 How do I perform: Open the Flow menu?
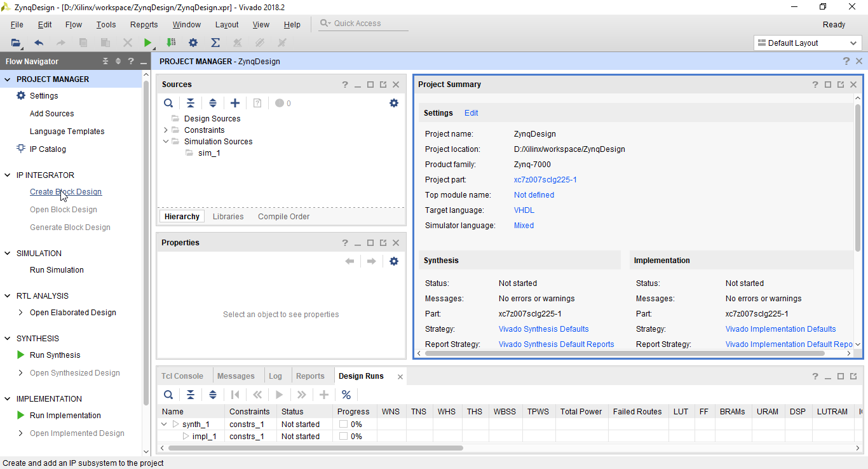[74, 25]
